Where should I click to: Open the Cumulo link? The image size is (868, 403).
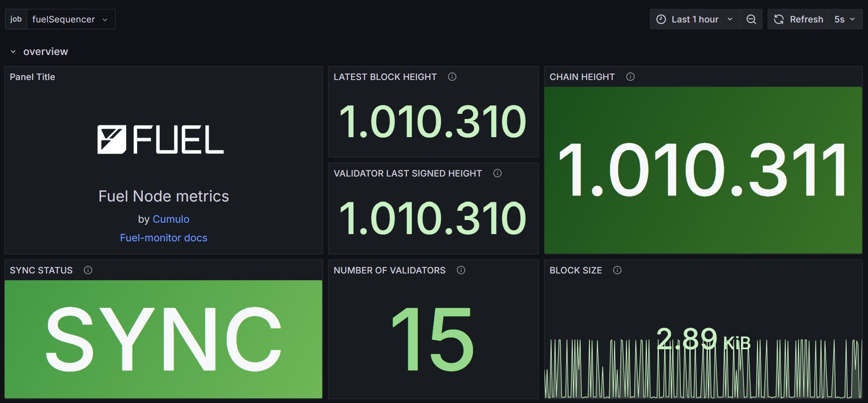click(x=171, y=219)
